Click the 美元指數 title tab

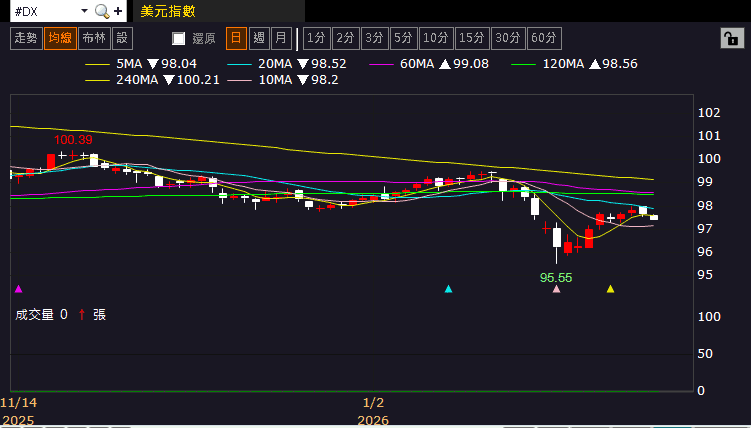tap(168, 11)
